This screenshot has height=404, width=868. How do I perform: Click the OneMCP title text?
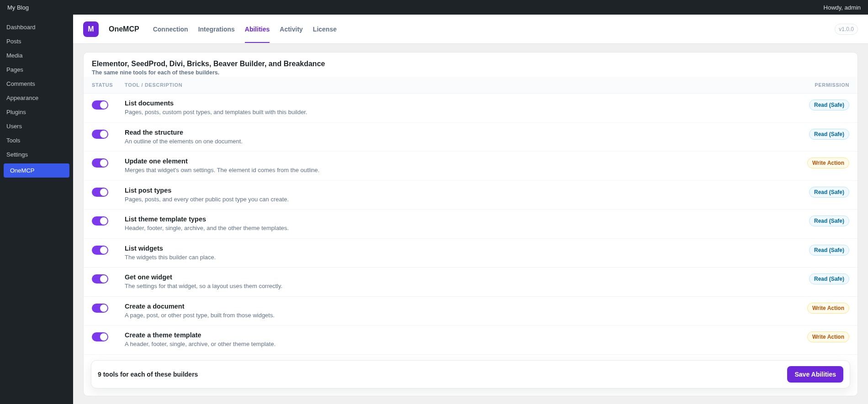[x=124, y=29]
